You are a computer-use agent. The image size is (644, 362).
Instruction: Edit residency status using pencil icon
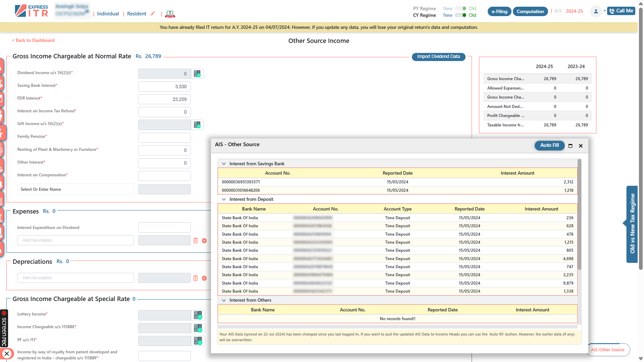tap(153, 13)
